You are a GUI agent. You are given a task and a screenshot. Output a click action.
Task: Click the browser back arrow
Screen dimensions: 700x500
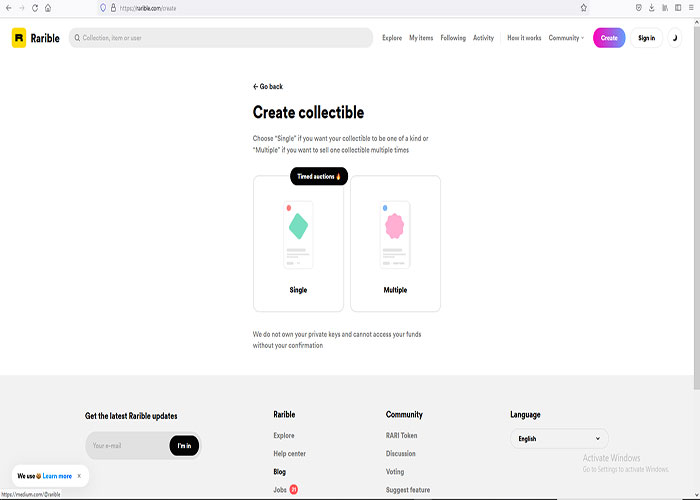click(8, 7)
